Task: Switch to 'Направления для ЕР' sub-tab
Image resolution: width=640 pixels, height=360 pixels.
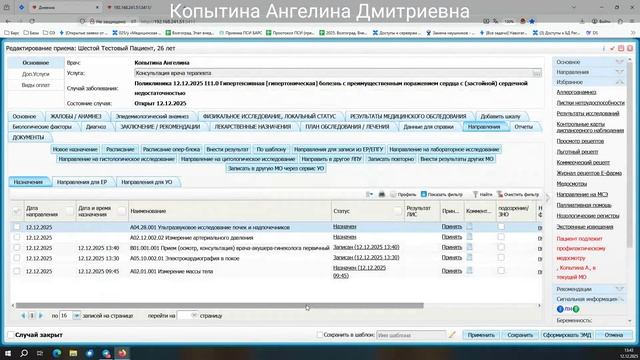Action: coord(82,182)
